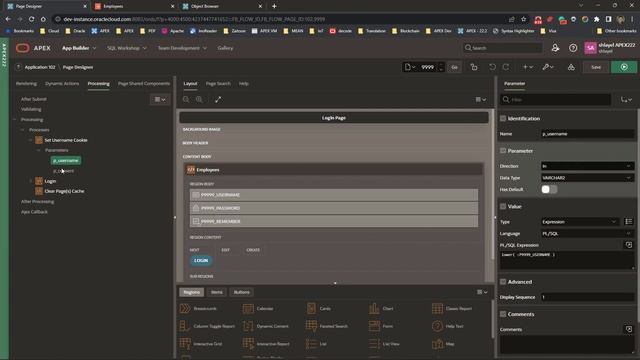Open the help question mark menu
640x360 pixels.
(573, 48)
